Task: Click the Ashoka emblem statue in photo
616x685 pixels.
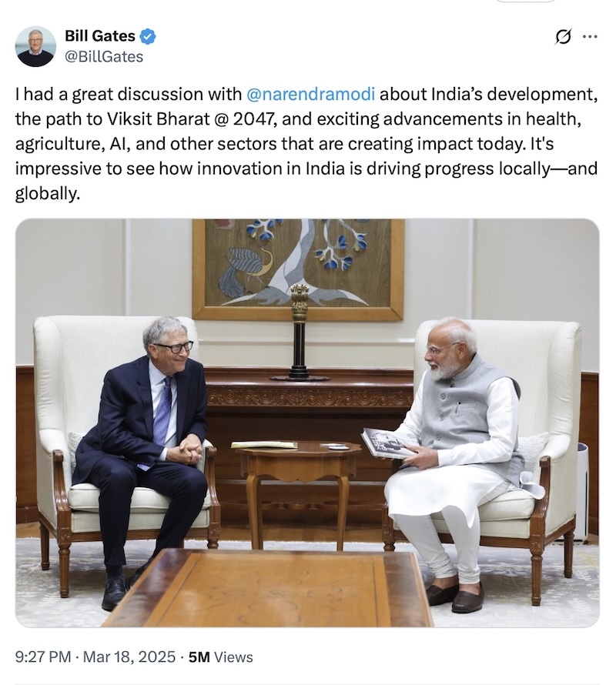Action: [300, 332]
